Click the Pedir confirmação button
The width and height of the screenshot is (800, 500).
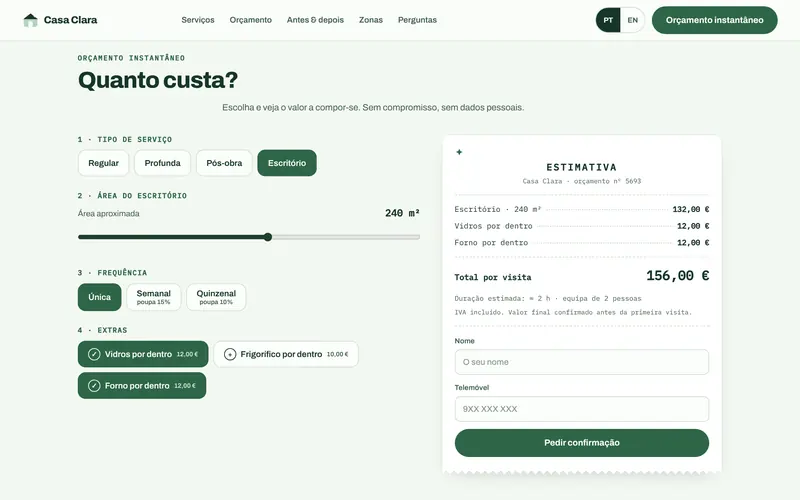pyautogui.click(x=582, y=443)
